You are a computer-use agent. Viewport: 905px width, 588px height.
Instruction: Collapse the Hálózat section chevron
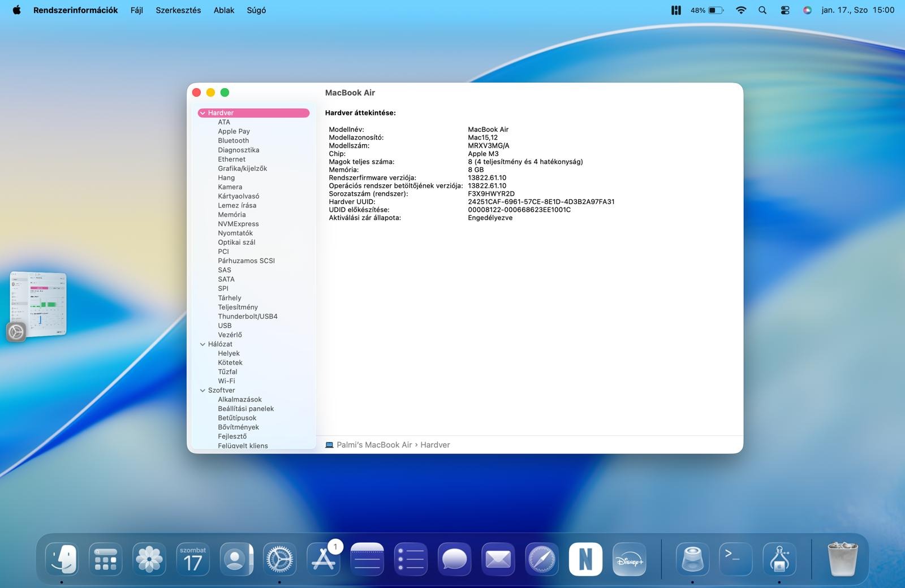pos(202,344)
